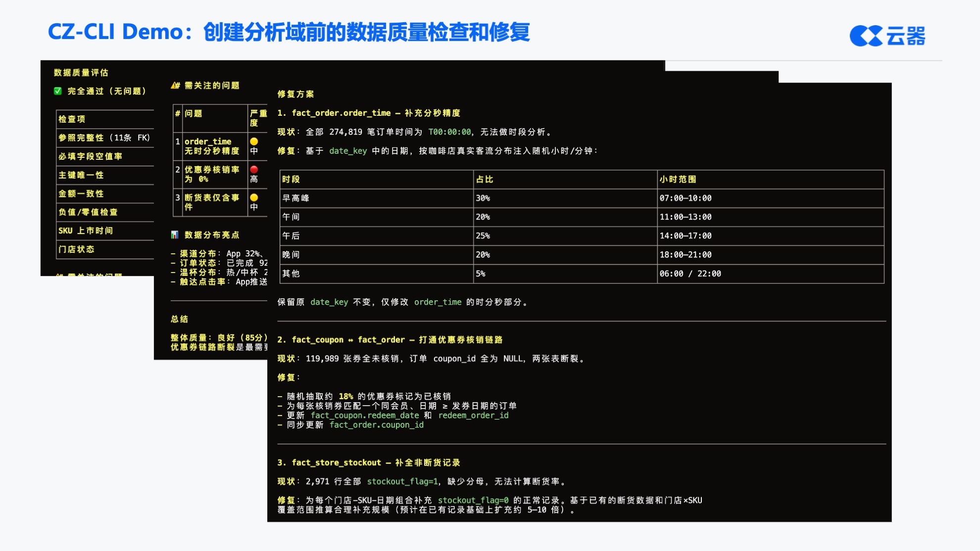Select the 参照完整性 check item row
Viewport: 980px width, 551px height.
105,138
